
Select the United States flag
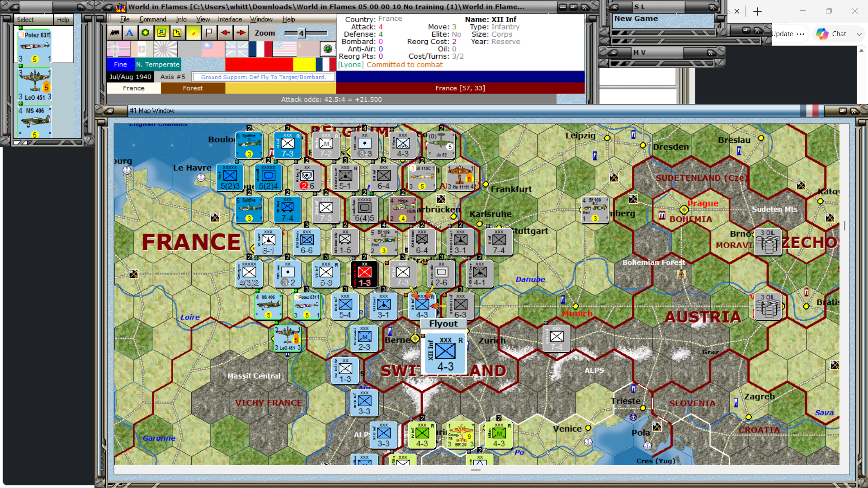pos(284,49)
